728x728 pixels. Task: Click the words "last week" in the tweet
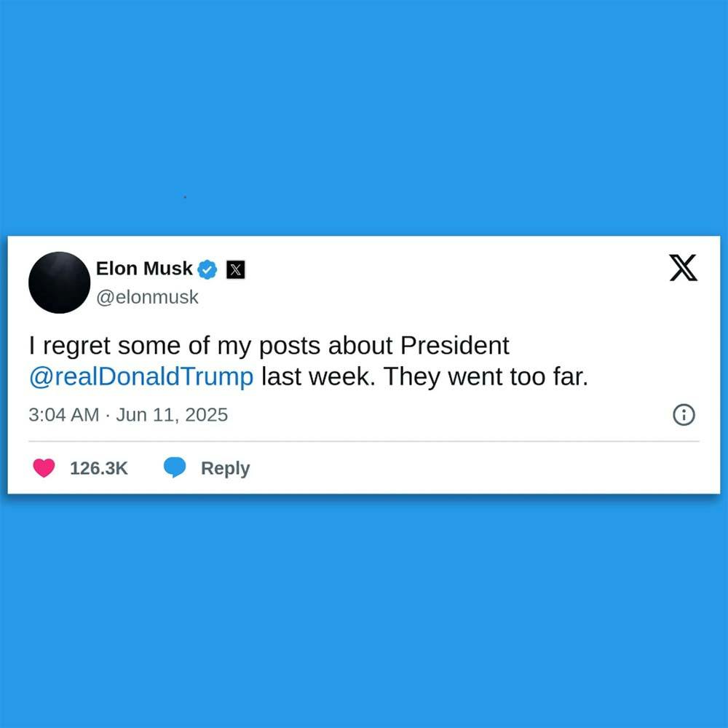(x=317, y=376)
